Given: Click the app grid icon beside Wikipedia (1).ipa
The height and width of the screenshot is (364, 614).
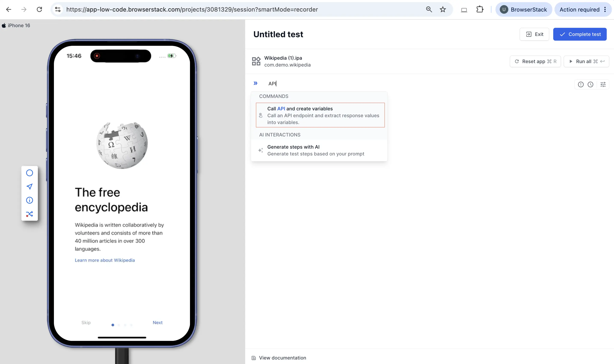Looking at the screenshot, I should pos(256,61).
